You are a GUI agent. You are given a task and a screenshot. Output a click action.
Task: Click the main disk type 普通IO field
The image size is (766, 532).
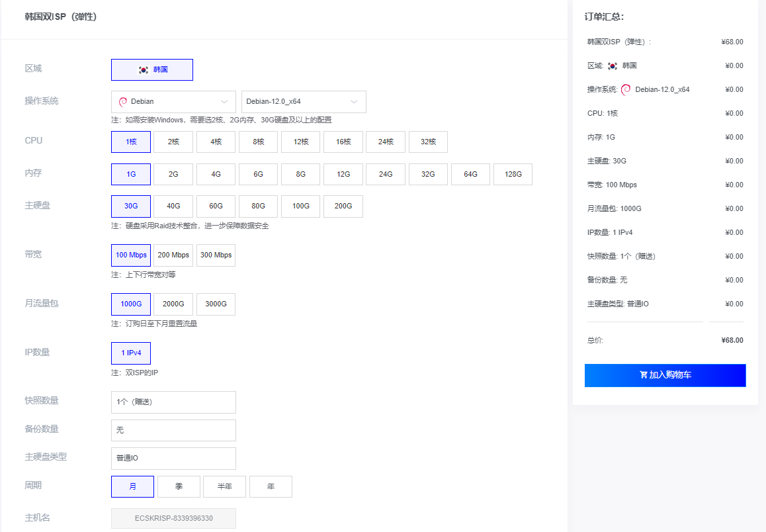[x=173, y=458]
